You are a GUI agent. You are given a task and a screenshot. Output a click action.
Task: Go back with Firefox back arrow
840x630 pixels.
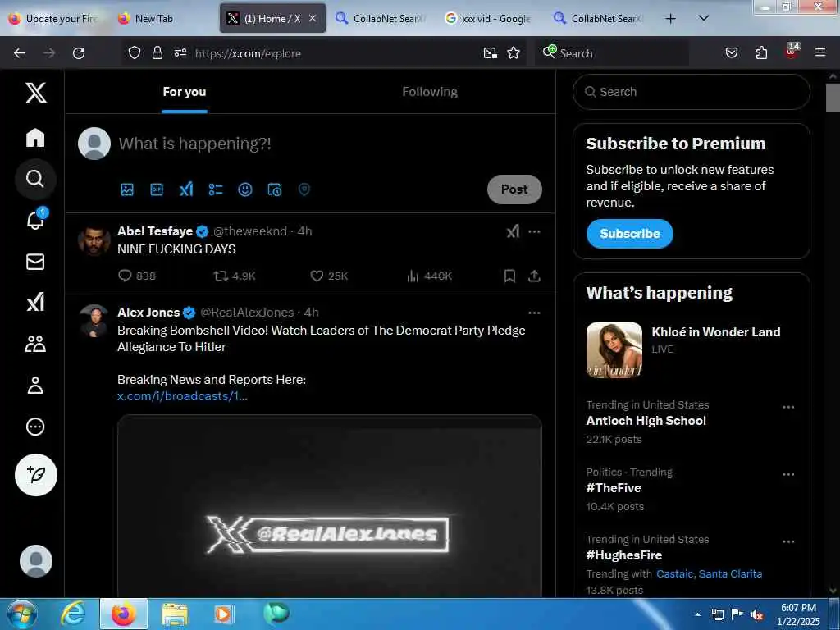point(20,53)
